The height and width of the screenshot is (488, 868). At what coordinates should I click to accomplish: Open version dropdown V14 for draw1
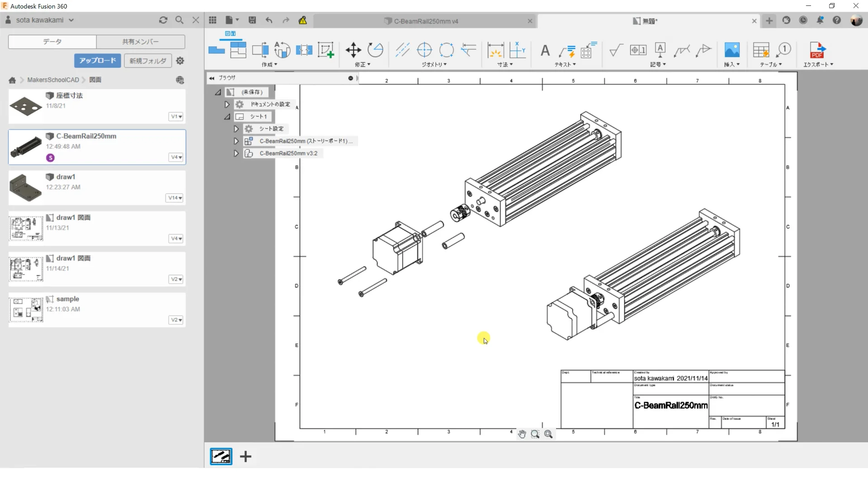click(x=175, y=198)
